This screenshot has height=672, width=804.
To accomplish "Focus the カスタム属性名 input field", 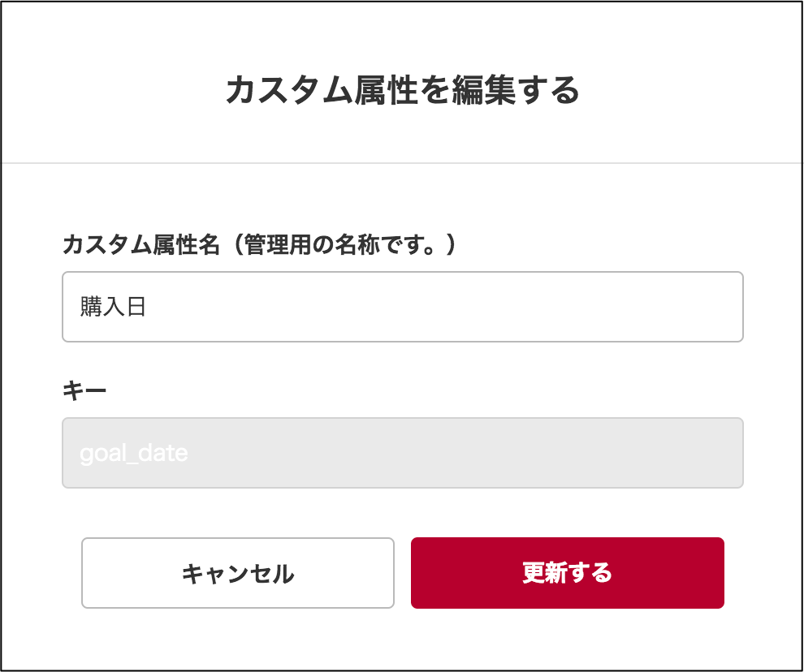I will click(403, 307).
